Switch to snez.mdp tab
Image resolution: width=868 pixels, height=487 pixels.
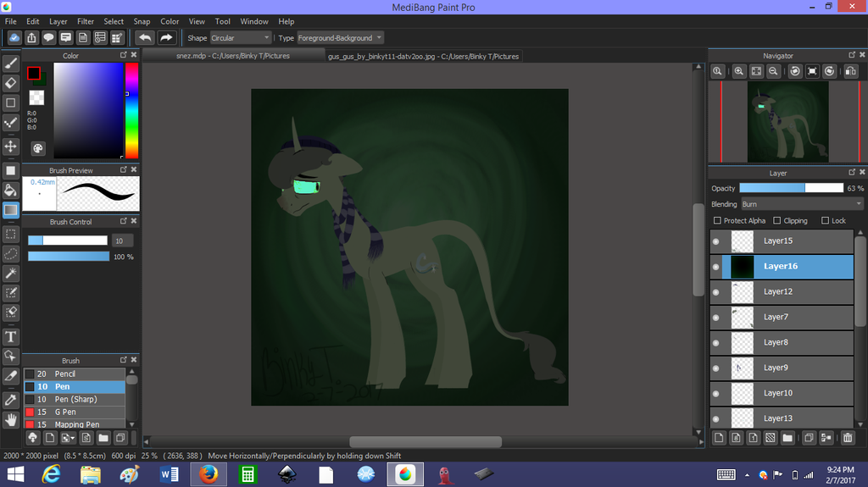(x=233, y=56)
